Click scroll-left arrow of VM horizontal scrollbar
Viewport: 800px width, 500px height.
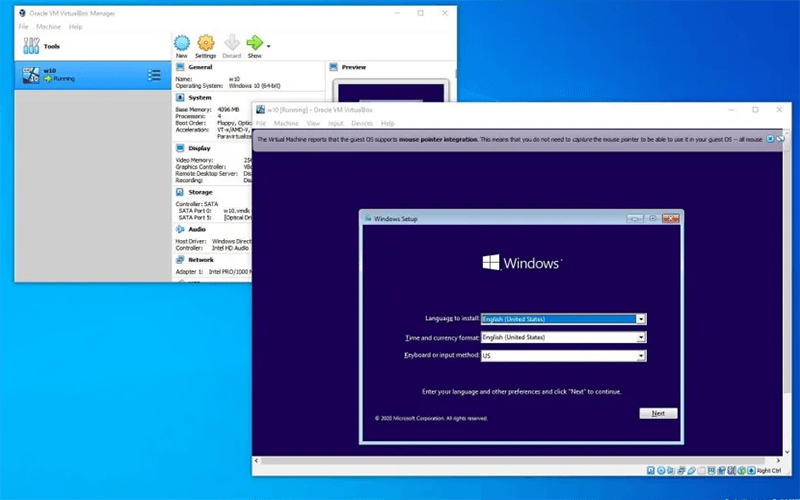coord(257,460)
